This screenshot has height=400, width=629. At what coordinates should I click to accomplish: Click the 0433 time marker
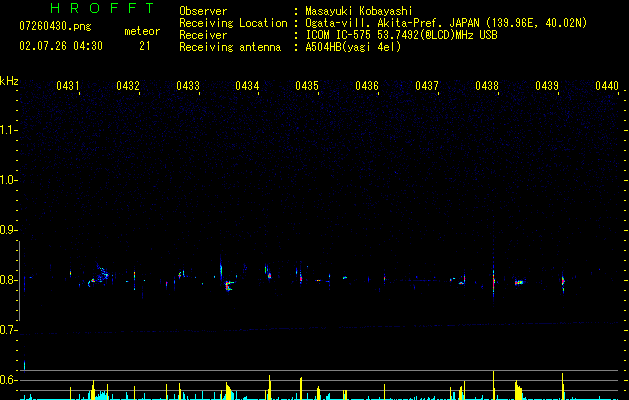click(188, 86)
